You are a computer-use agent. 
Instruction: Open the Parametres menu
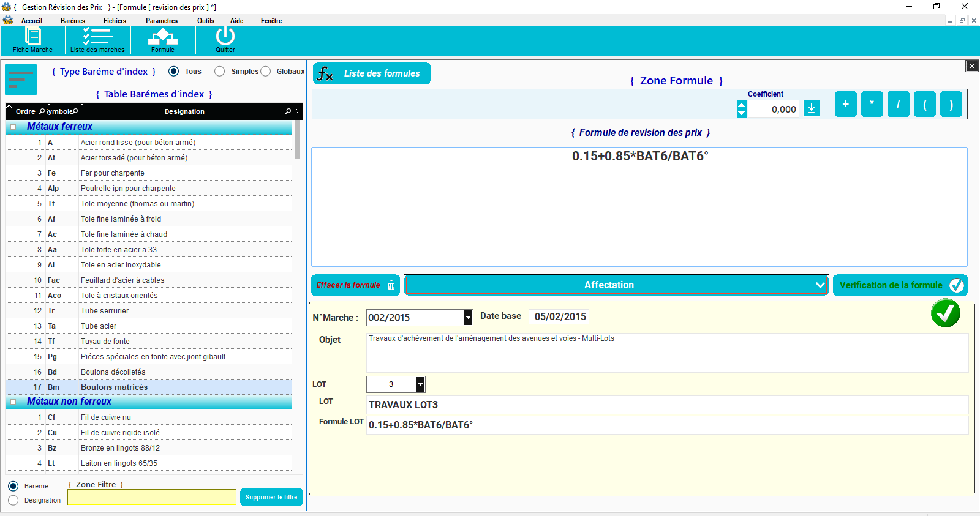click(x=162, y=21)
